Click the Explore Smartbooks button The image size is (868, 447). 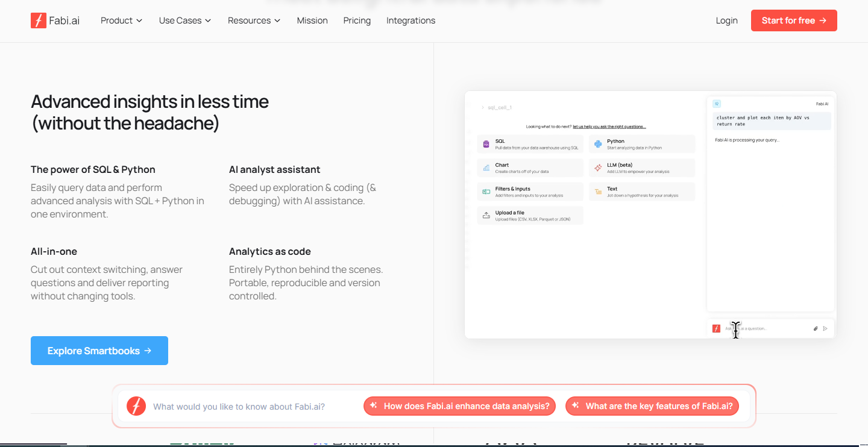[x=99, y=351]
